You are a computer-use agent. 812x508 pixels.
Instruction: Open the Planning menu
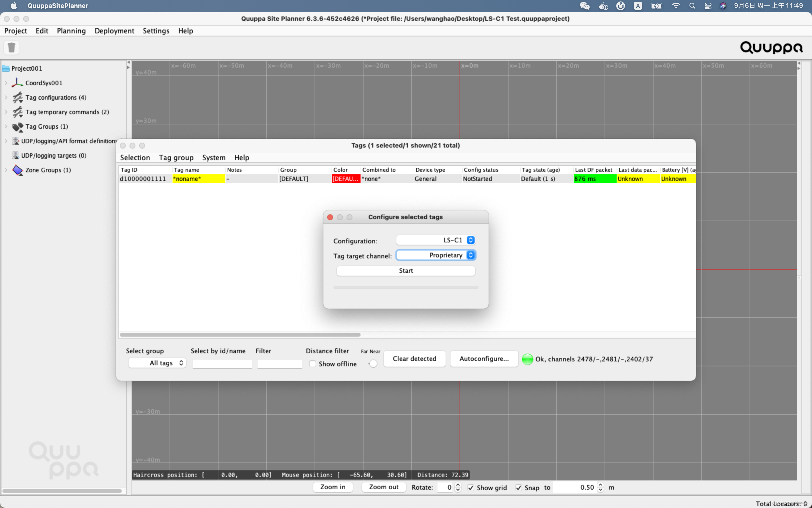[x=71, y=31]
